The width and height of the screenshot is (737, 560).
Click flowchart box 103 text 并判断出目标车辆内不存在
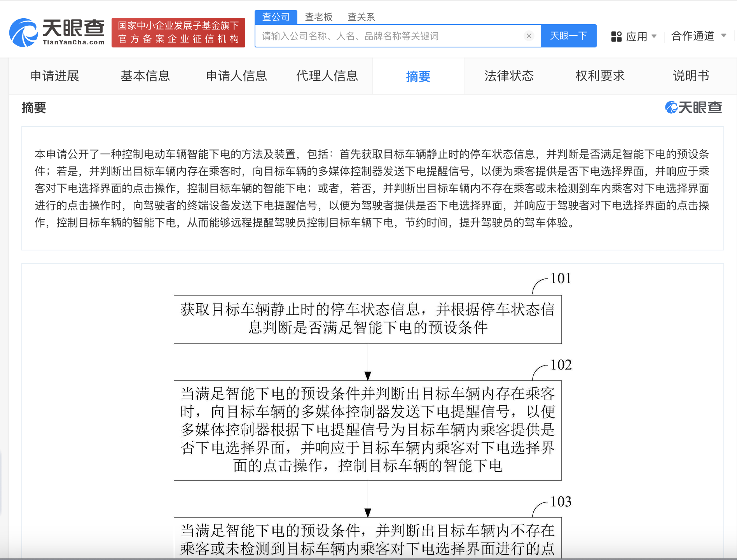[x=465, y=530]
